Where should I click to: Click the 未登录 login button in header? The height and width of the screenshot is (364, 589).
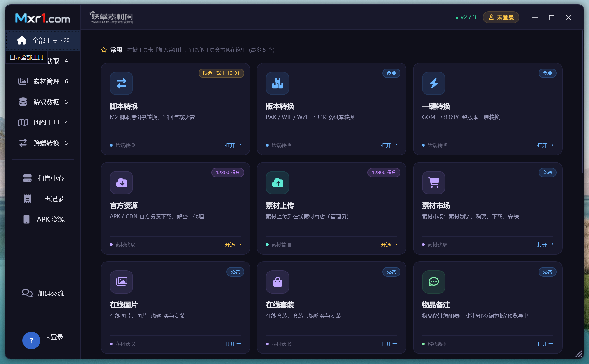point(501,17)
